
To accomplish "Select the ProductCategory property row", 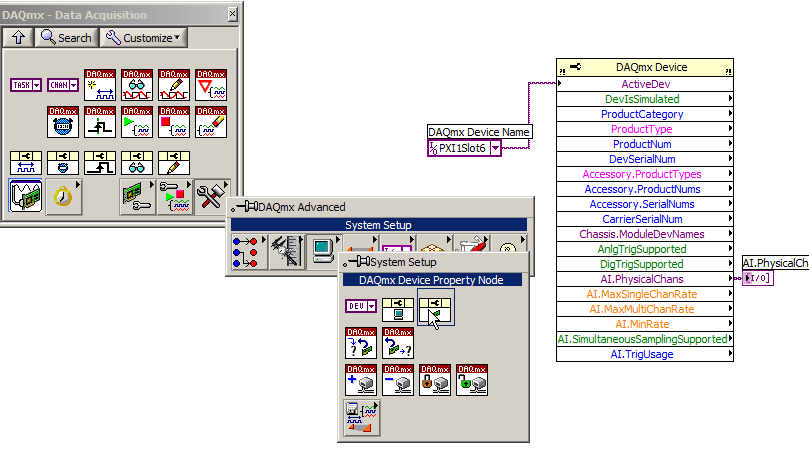I will coord(645,114).
